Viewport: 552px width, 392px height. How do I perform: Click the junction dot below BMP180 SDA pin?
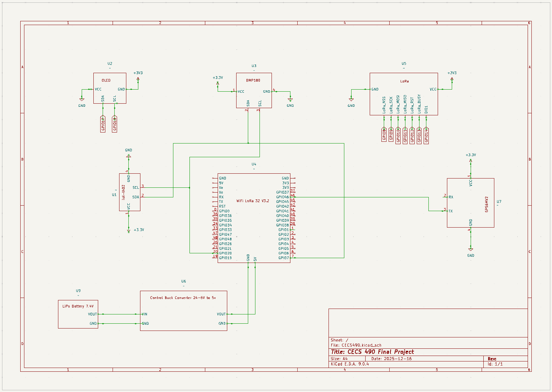[248, 143]
